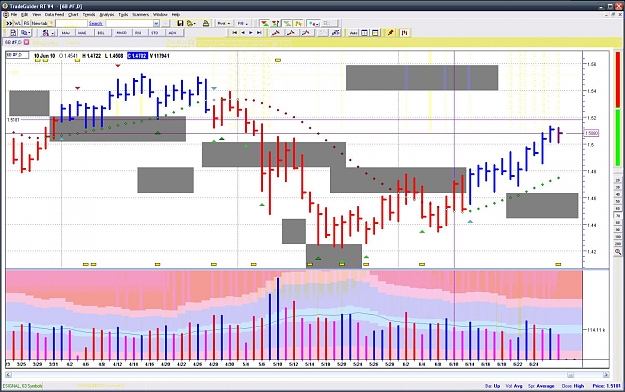Open the Analysis menu

[107, 15]
